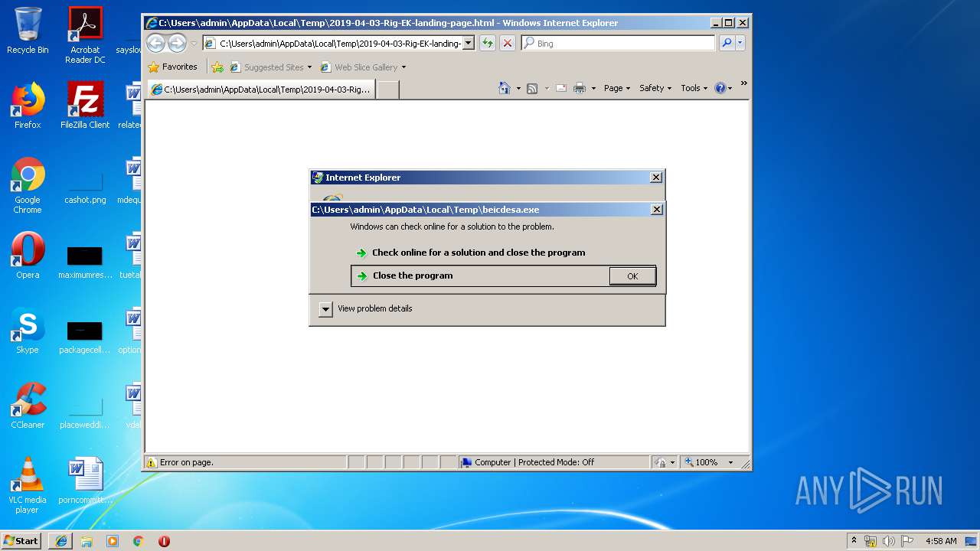This screenshot has width=980, height=551.
Task: Open the recent pages dropdown arrow
Action: (194, 44)
